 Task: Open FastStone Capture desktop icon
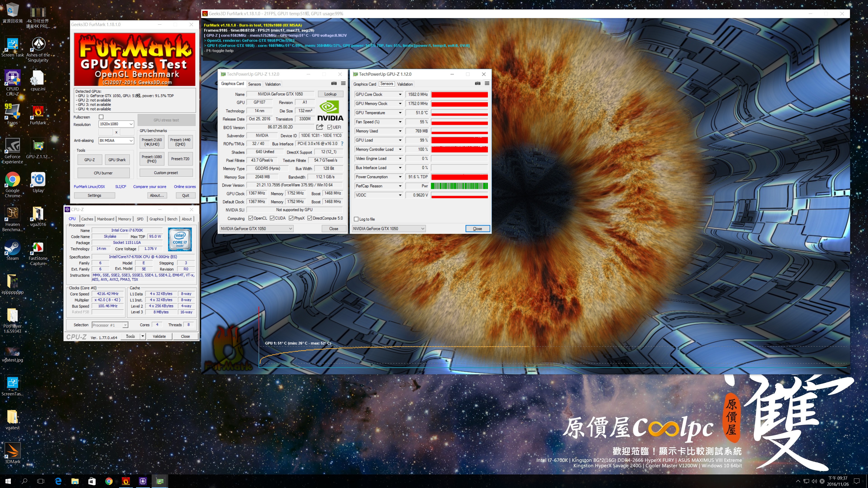pos(38,252)
